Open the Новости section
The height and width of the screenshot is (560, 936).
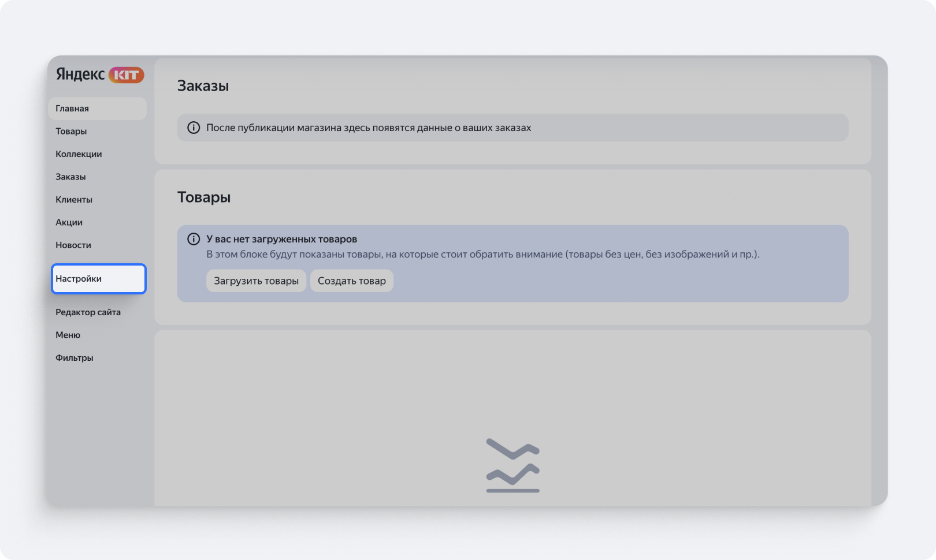tap(73, 245)
